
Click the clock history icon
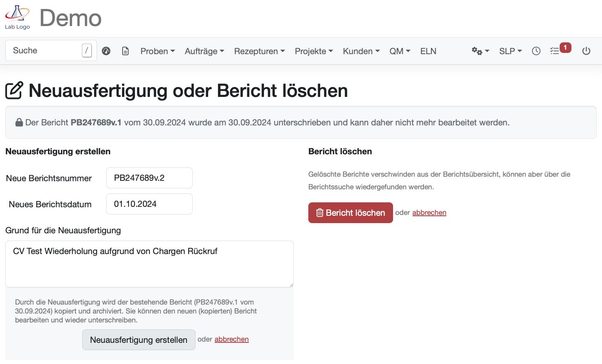[536, 50]
